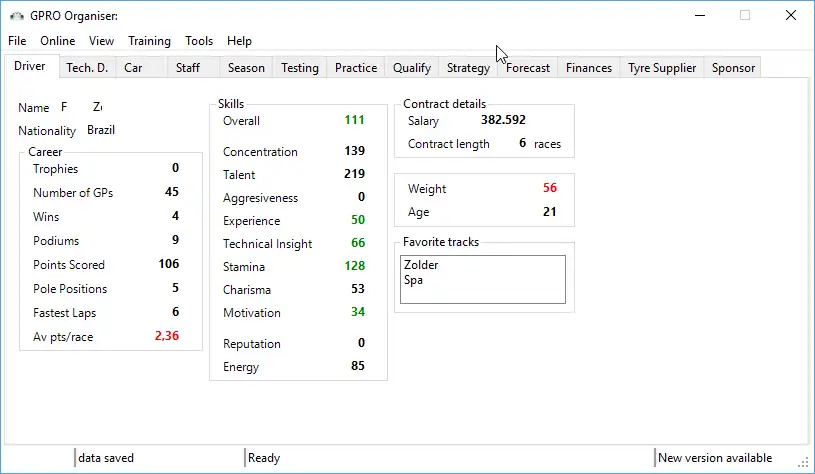This screenshot has height=474, width=815.
Task: Open the Testing tab
Action: [x=300, y=68]
